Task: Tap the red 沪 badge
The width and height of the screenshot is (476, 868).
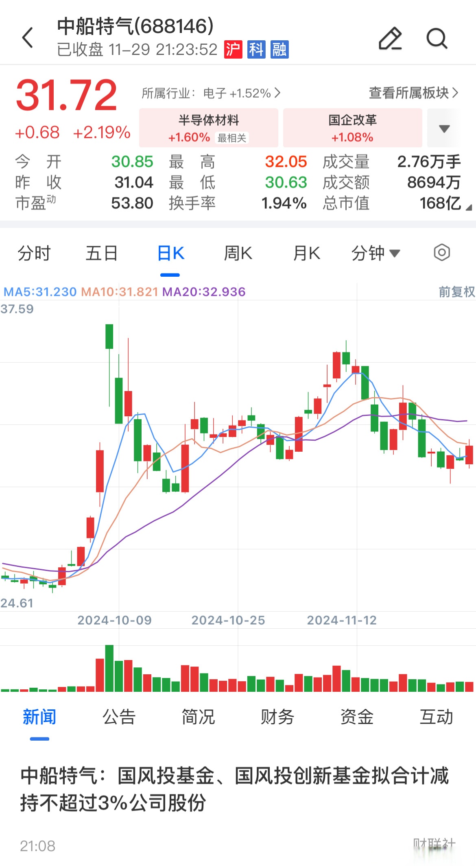Action: click(x=233, y=50)
